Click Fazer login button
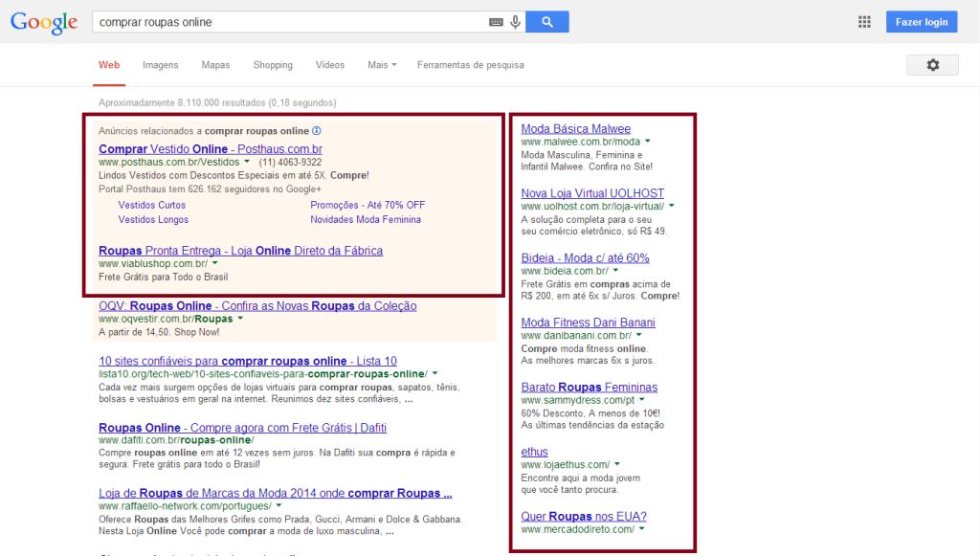The width and height of the screenshot is (980, 556). (922, 22)
